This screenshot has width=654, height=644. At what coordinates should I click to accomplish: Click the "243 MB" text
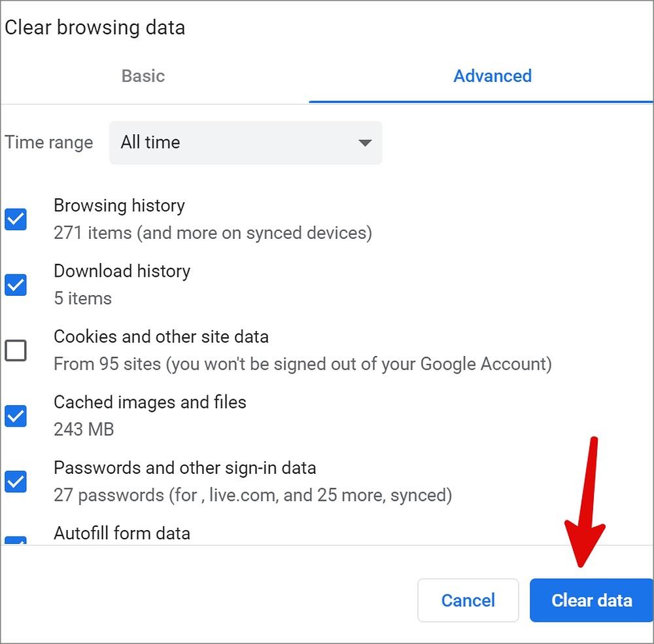click(84, 429)
